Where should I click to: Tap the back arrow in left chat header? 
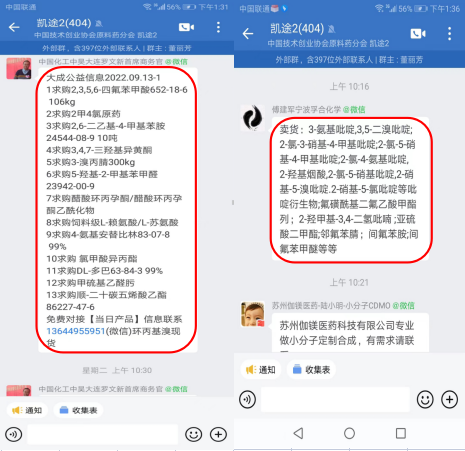click(14, 27)
